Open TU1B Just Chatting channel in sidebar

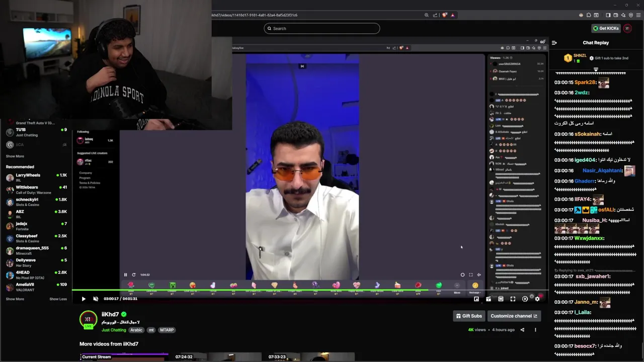click(x=36, y=132)
